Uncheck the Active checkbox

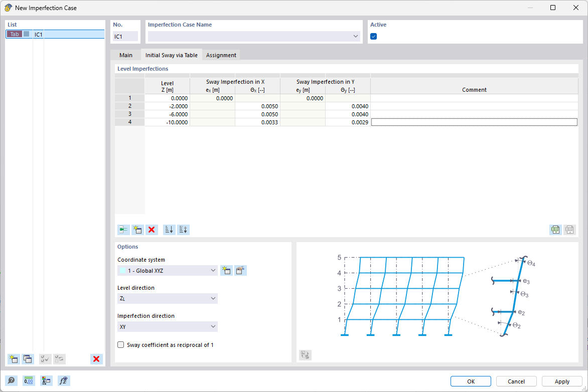click(373, 37)
